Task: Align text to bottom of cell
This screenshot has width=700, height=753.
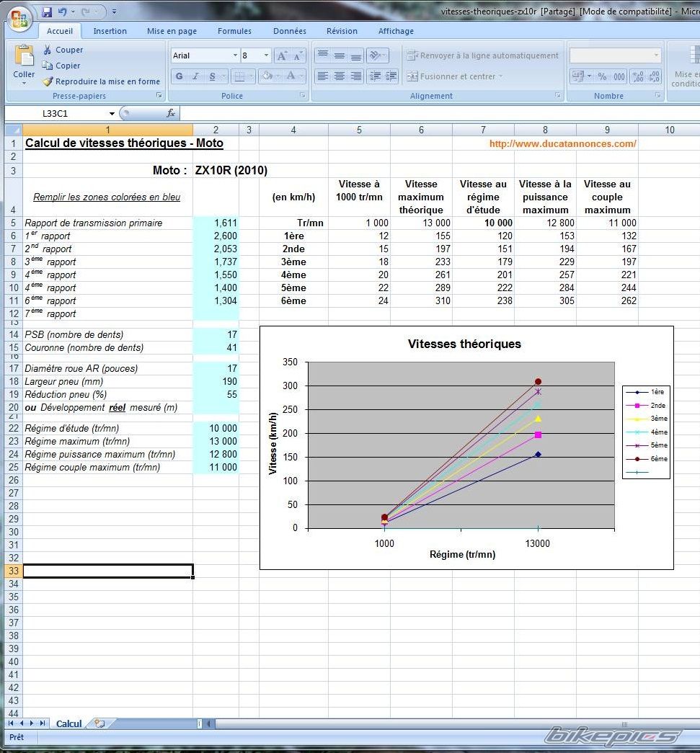Action: point(356,55)
